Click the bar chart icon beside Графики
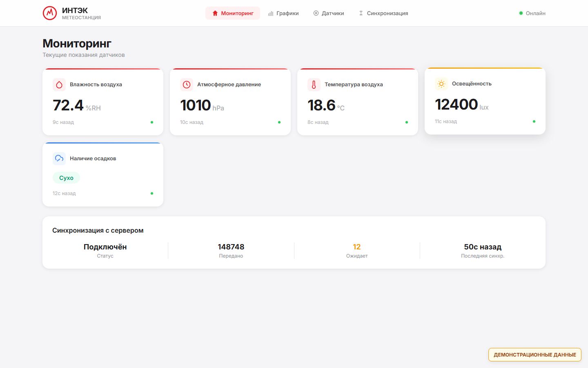The height and width of the screenshot is (368, 588). coord(270,13)
